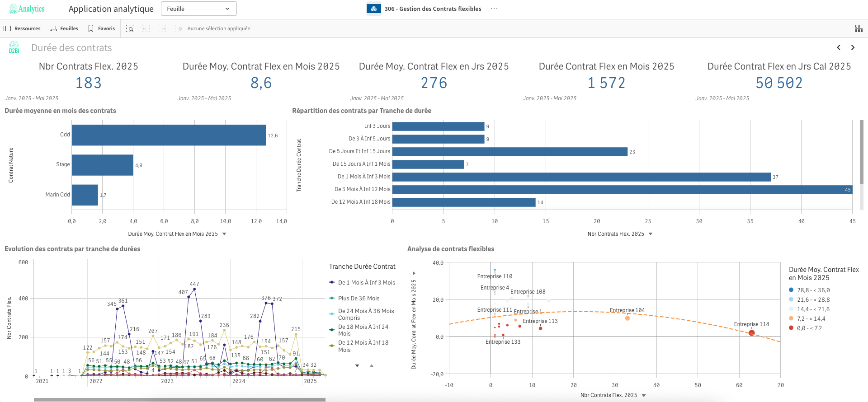Toggle 'De 18 Mois À Inf 24 Mois' legend item
The image size is (868, 402).
(x=363, y=330)
